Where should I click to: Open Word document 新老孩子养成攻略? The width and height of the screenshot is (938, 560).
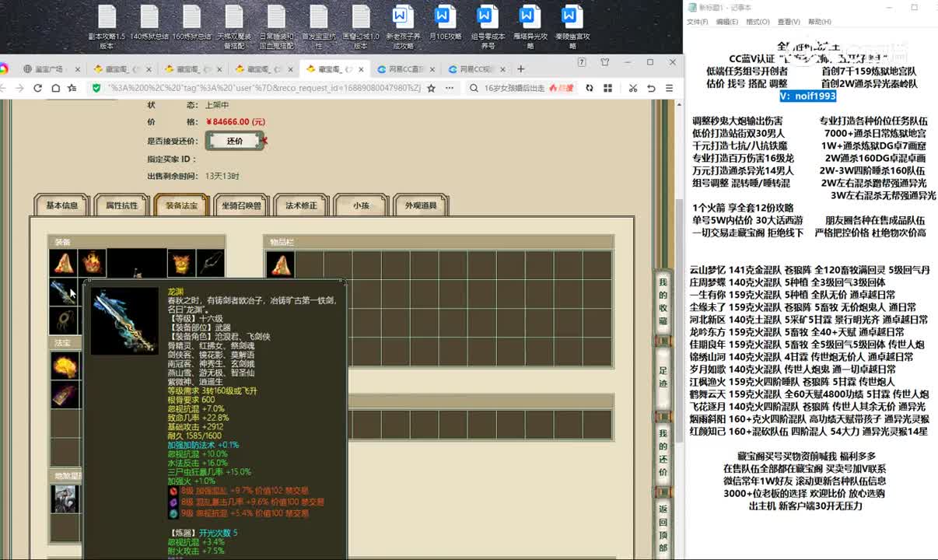(x=402, y=26)
